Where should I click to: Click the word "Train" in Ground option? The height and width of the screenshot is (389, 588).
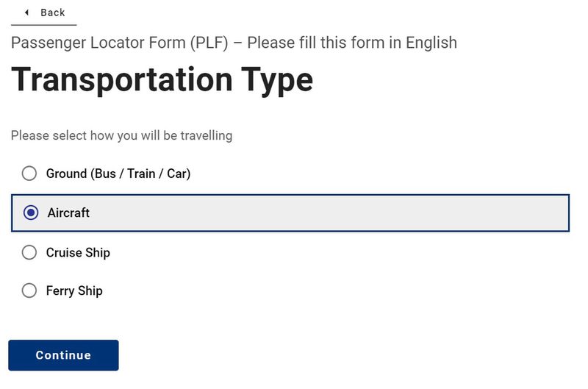[140, 174]
